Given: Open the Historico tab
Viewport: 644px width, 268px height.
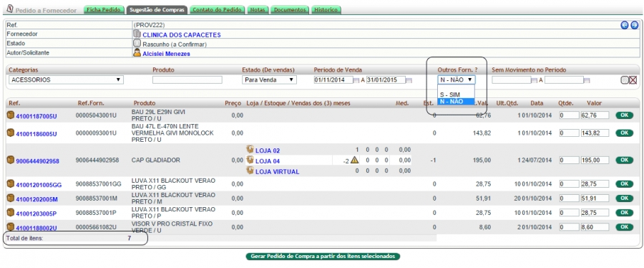Looking at the screenshot, I should click(326, 10).
